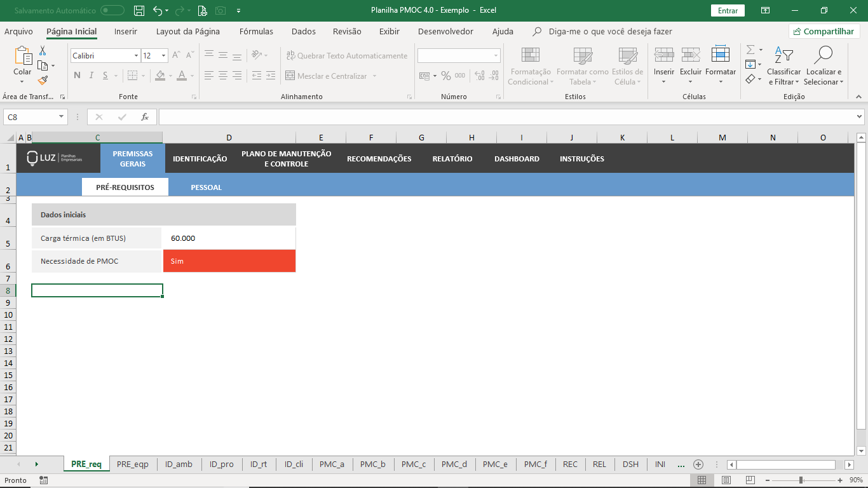
Task: Open the Mesclar e Centralizar dropdown arrow
Action: point(375,76)
